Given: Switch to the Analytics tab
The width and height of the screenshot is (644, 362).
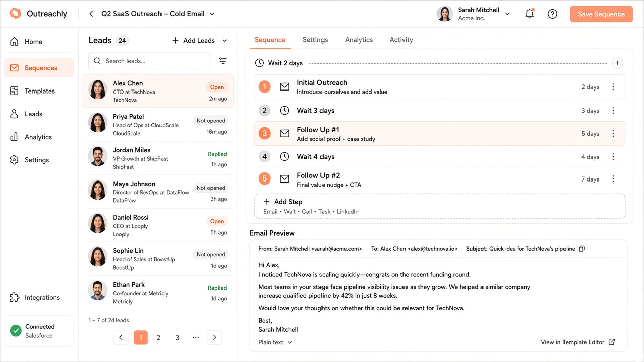Looking at the screenshot, I should pos(359,40).
